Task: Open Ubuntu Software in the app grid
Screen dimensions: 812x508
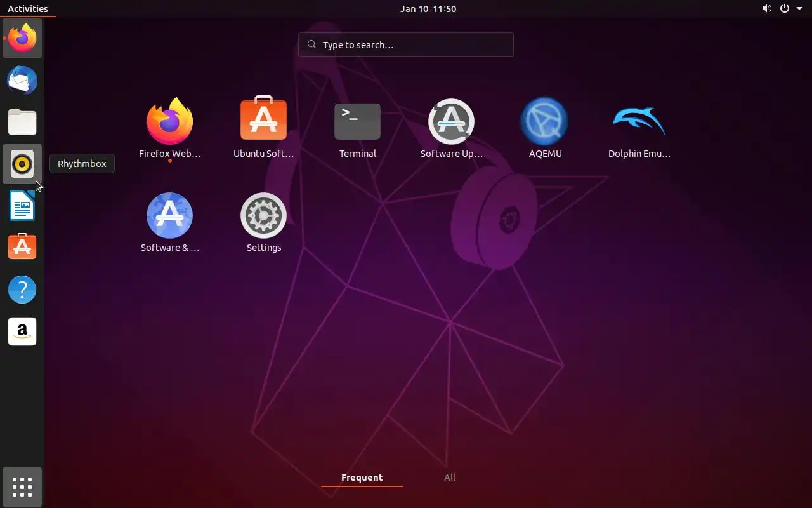Action: coord(263,129)
